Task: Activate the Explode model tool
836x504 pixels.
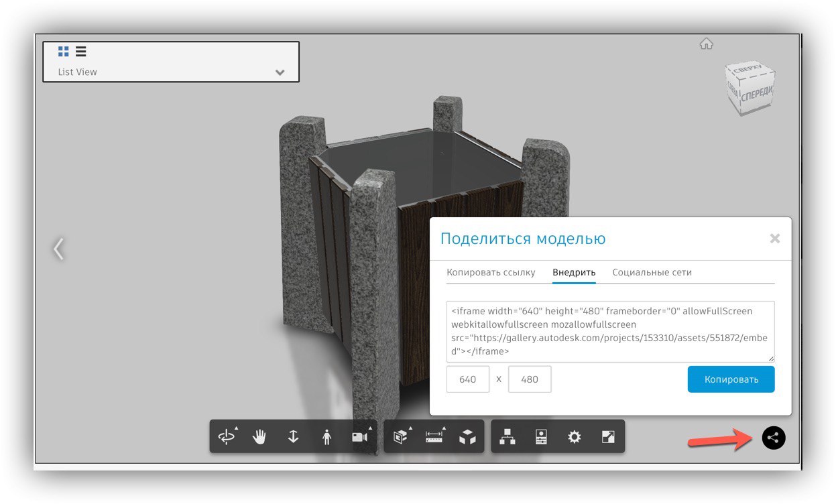Action: (467, 438)
